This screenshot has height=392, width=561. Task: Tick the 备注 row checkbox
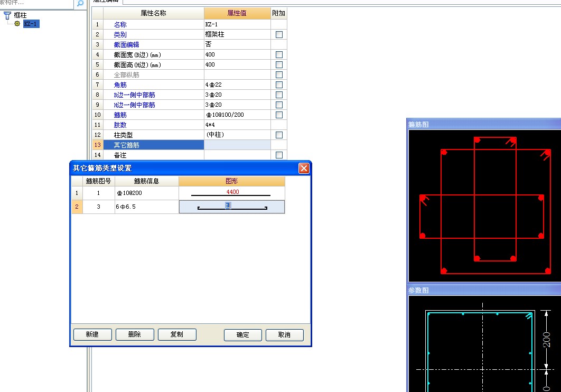coord(279,154)
